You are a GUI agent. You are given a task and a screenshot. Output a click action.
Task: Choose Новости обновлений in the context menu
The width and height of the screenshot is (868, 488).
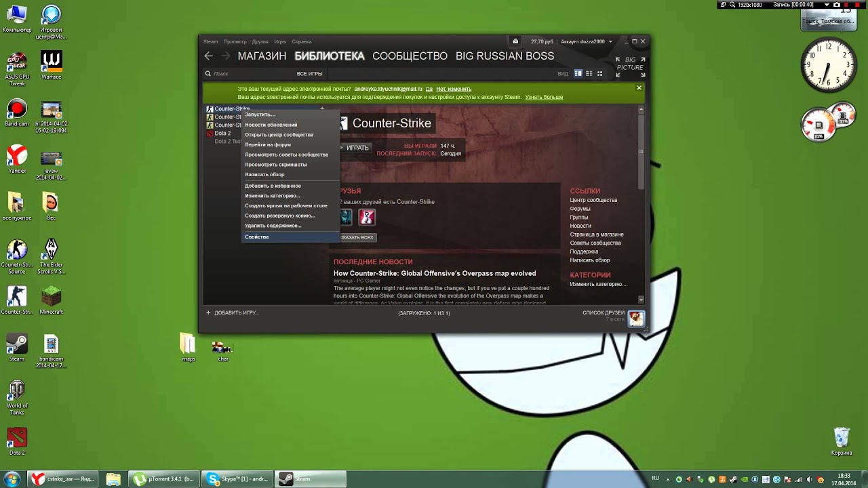(290, 125)
